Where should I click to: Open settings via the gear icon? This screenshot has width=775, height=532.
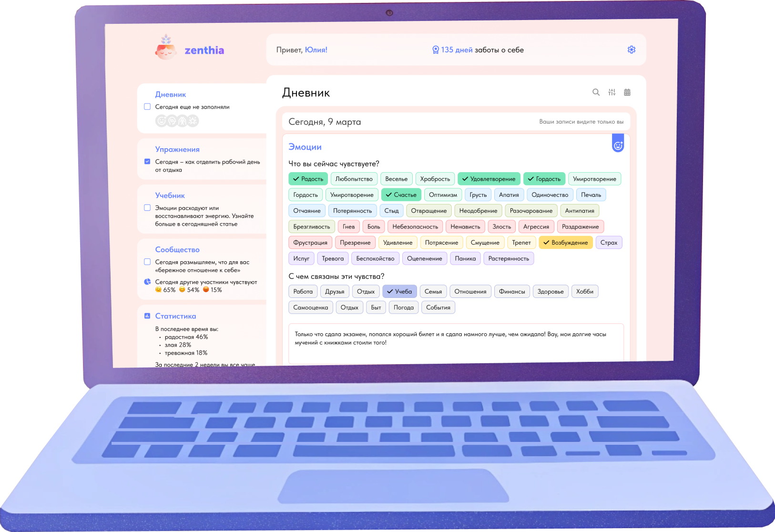[631, 50]
